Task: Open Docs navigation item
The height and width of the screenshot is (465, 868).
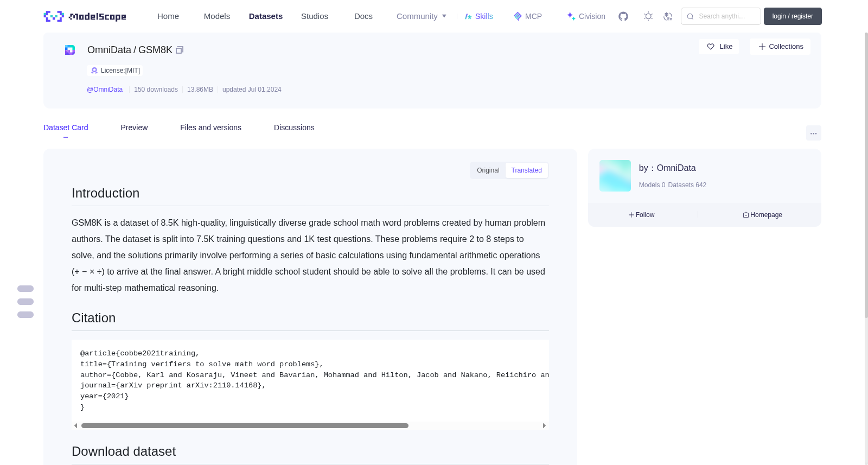Action: click(363, 16)
